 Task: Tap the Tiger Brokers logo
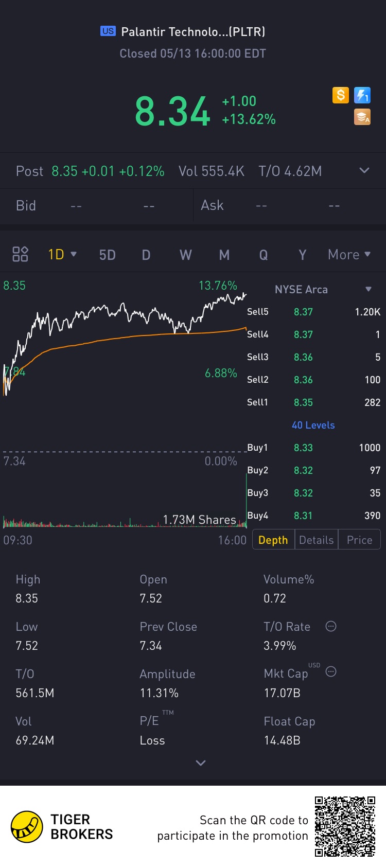coord(62,827)
